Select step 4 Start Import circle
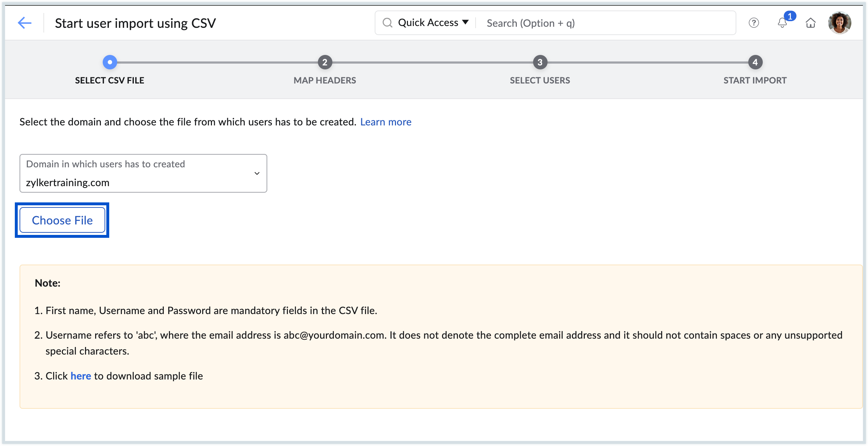 pyautogui.click(x=755, y=62)
